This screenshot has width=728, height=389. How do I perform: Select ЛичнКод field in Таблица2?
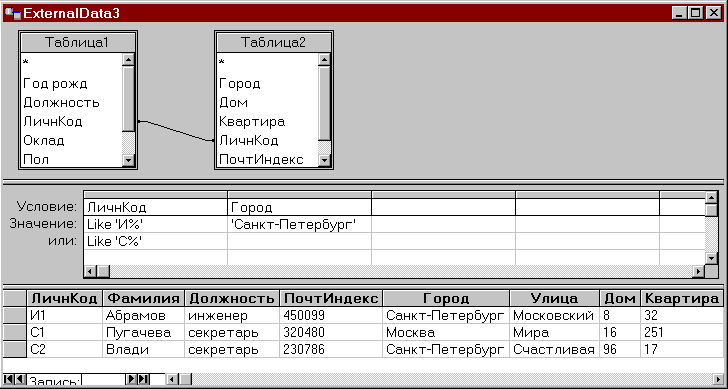click(x=268, y=141)
